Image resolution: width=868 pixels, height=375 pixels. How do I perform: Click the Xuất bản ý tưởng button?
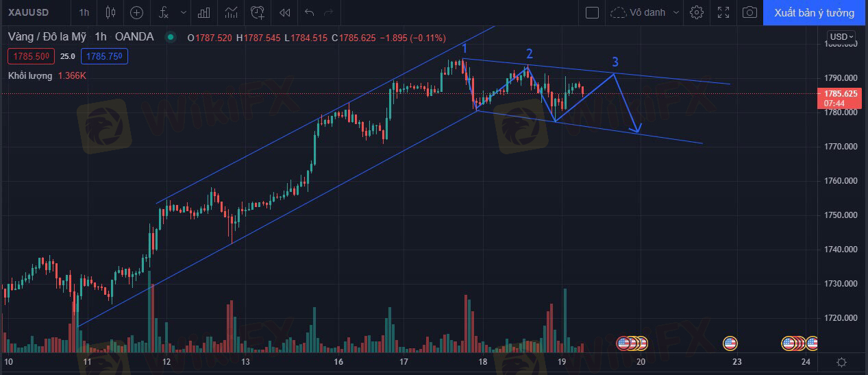point(815,12)
